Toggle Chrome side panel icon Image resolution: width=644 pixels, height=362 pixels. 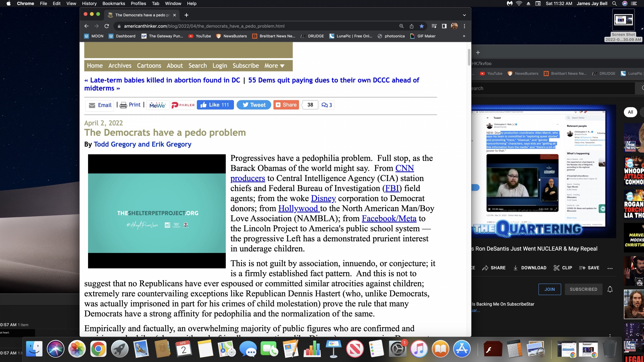click(x=444, y=26)
